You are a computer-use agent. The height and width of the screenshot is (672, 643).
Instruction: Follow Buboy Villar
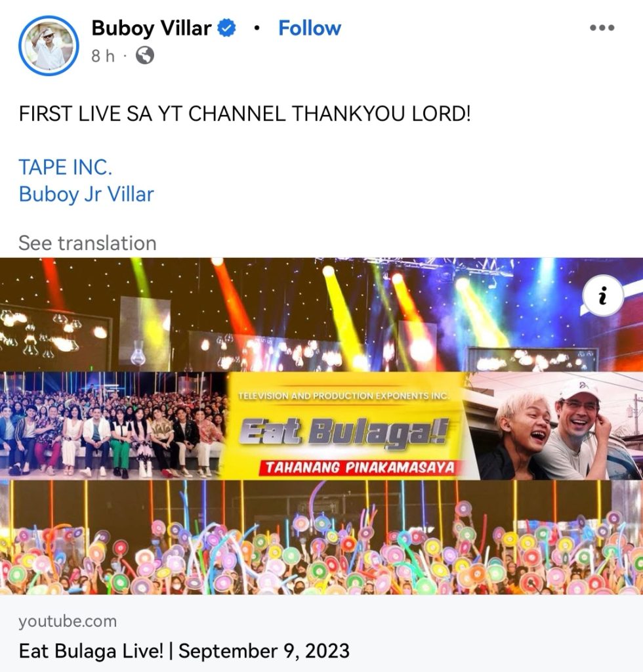point(310,28)
